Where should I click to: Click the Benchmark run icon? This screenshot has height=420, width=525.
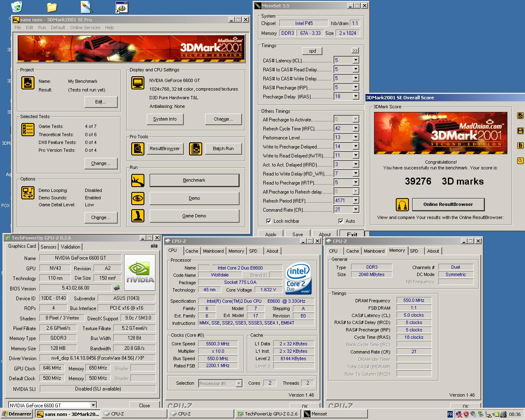[138, 180]
